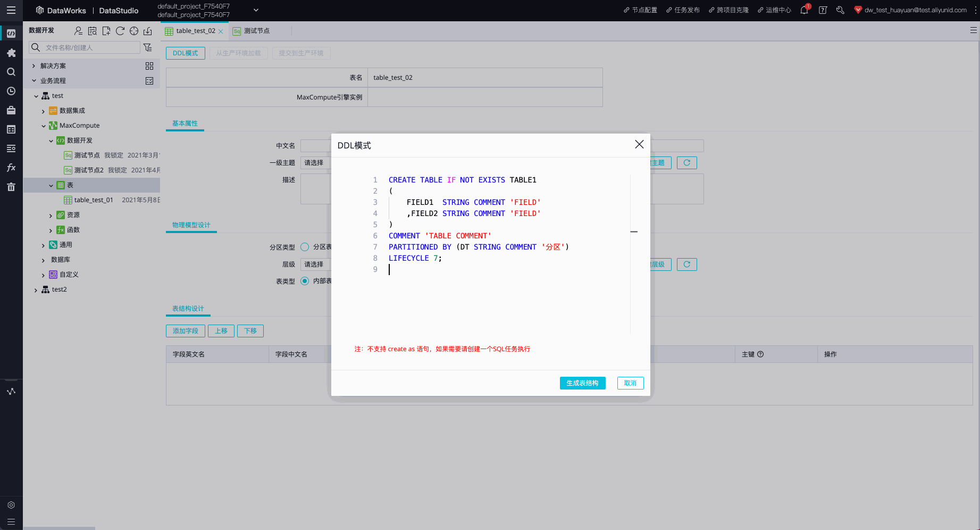Image resolution: width=980 pixels, height=530 pixels.
Task: Click the refresh icon beside 层级 row
Action: point(687,264)
